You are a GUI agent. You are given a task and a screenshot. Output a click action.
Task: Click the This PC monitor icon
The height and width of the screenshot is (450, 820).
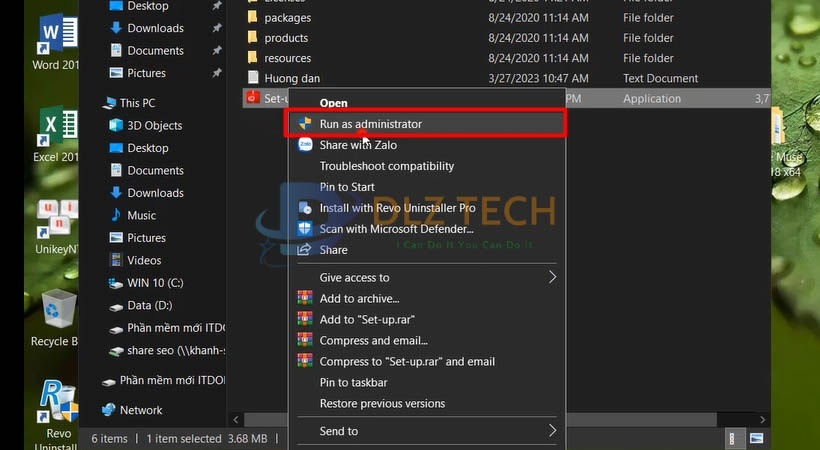point(109,103)
